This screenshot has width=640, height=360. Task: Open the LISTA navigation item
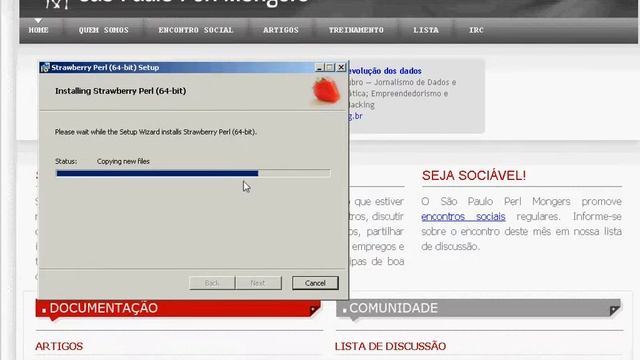pos(426,30)
